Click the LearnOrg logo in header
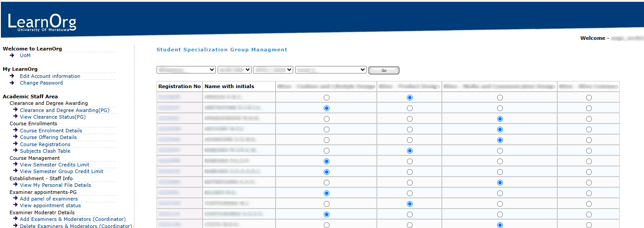644x228 pixels. tap(42, 23)
